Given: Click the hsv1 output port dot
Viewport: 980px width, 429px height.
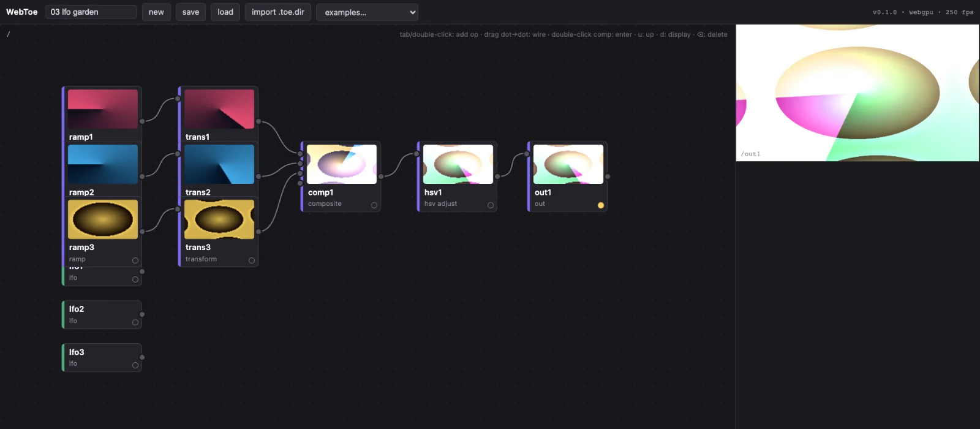Looking at the screenshot, I should (497, 177).
